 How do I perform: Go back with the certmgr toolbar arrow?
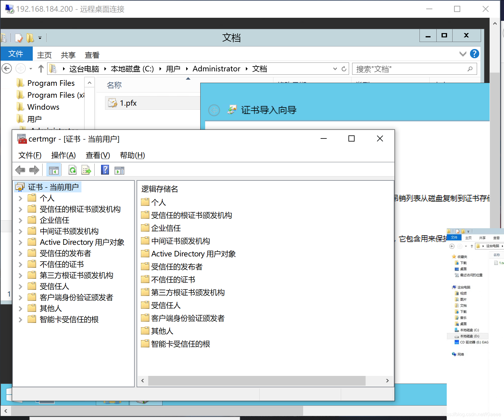[20, 170]
